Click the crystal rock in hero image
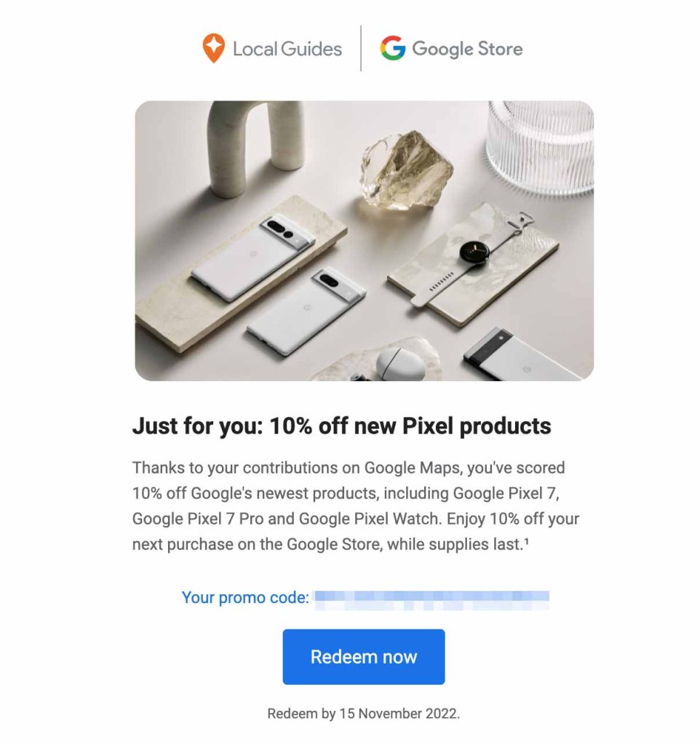Screen dimensions: 700x745 tap(405, 170)
